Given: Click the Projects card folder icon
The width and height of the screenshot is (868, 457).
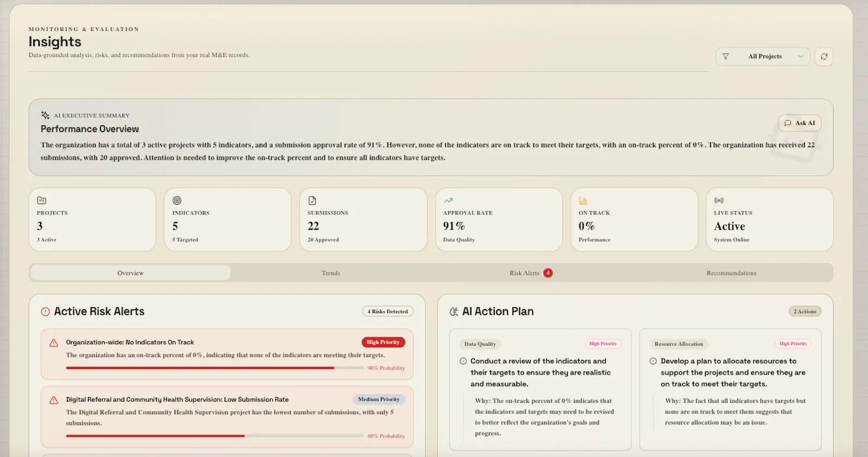Looking at the screenshot, I should [42, 200].
